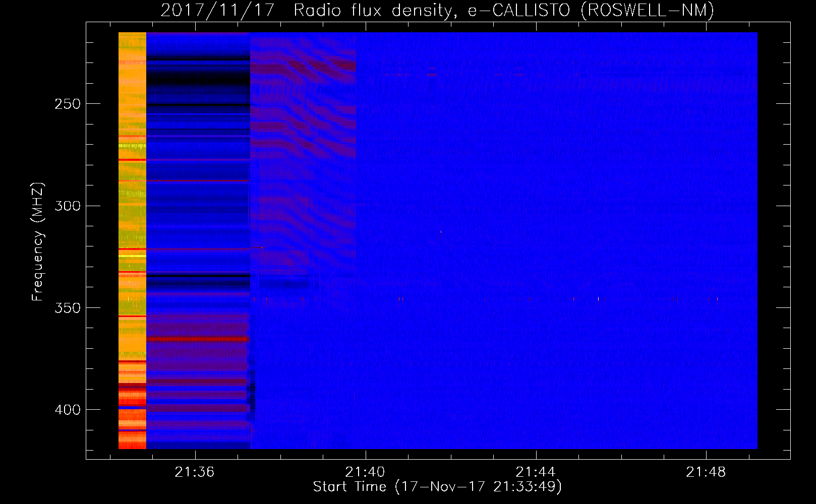Viewport: 816px width, 504px height.
Task: Click the bright red band near 365 MHz
Action: coord(198,339)
